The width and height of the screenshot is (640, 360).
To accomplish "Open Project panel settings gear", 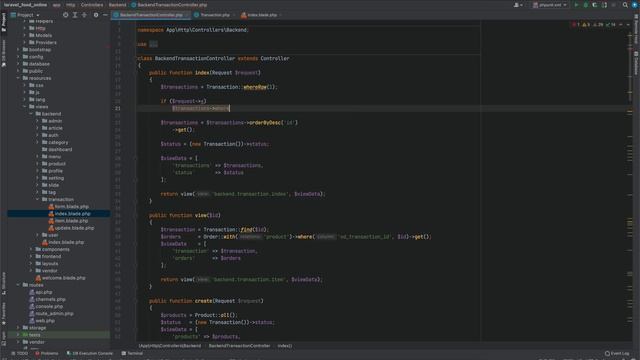I will 96,15.
